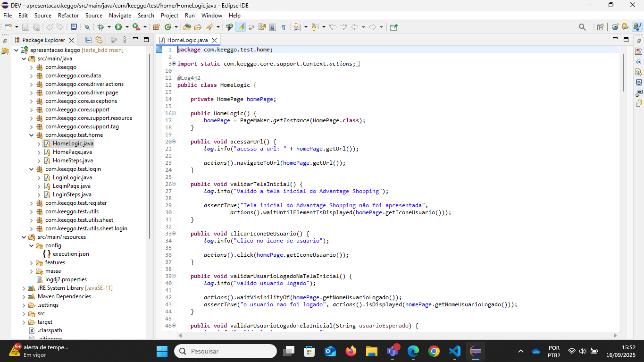Click the editor horizontal scrollbar
Viewport: 644px width, 362px height.
397,335
